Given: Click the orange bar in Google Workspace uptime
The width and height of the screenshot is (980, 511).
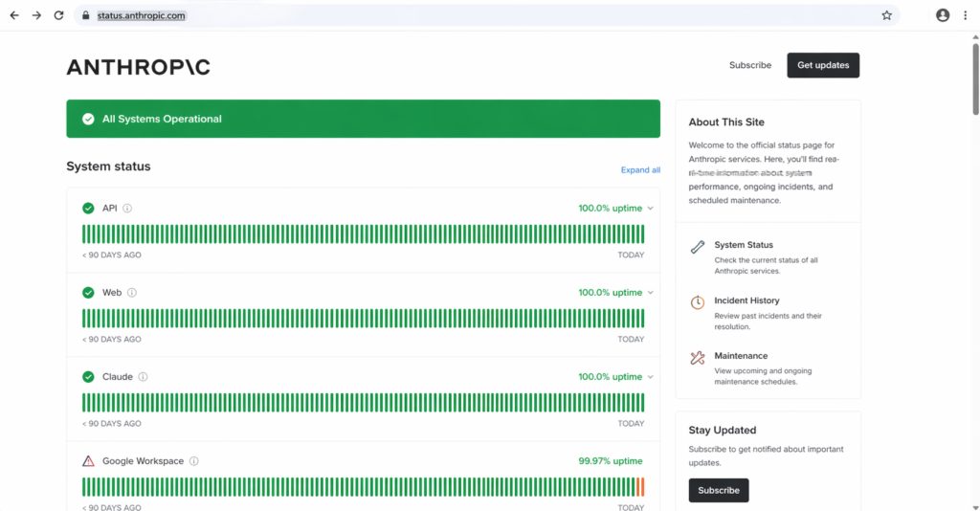Looking at the screenshot, I should [x=640, y=487].
